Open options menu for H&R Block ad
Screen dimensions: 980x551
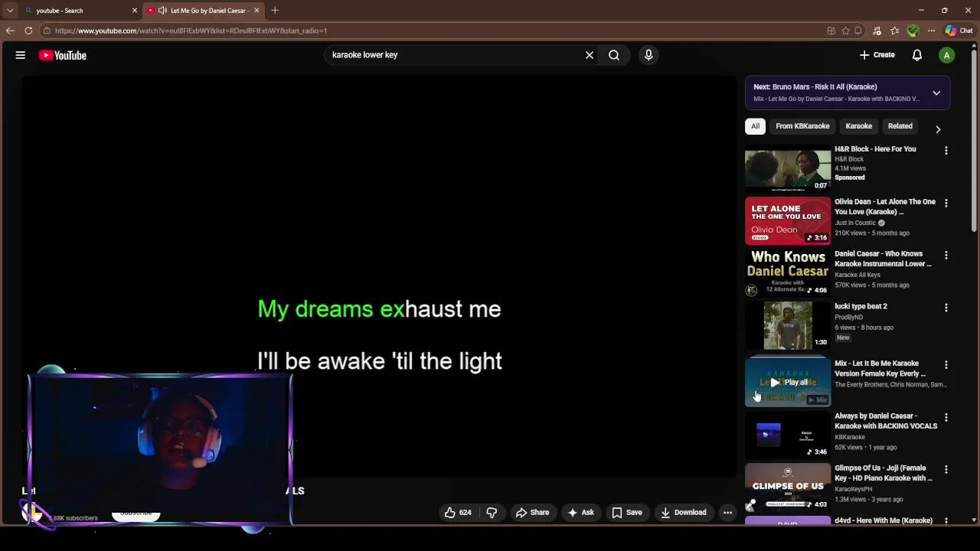tap(946, 151)
